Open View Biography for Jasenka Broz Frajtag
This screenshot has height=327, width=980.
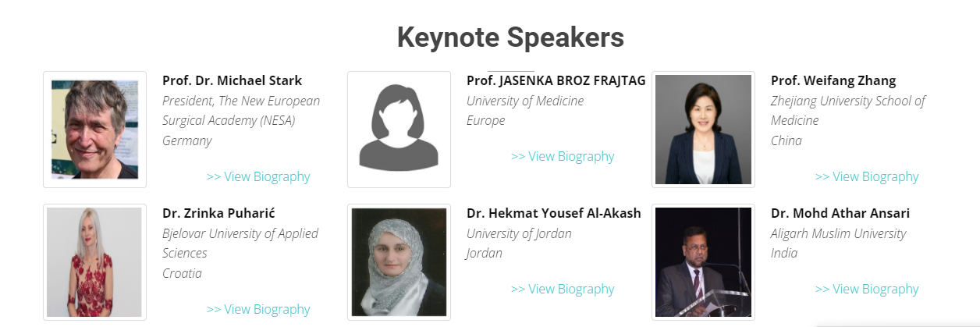[563, 156]
